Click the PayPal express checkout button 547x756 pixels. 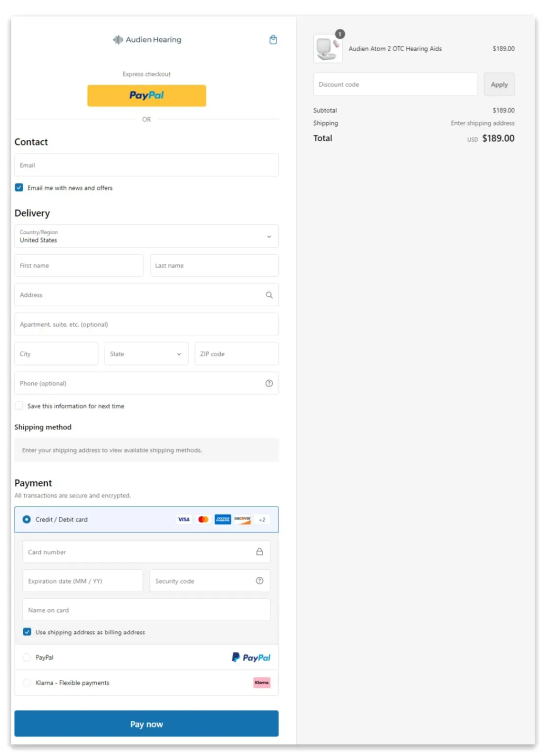coord(146,95)
